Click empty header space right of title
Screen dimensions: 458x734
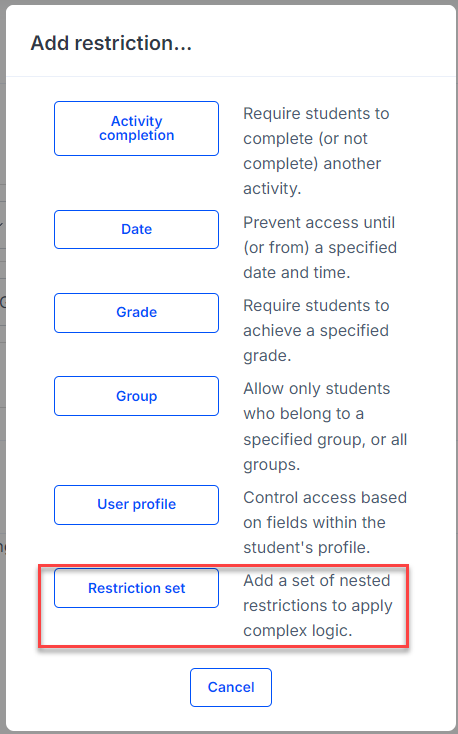click(323, 43)
